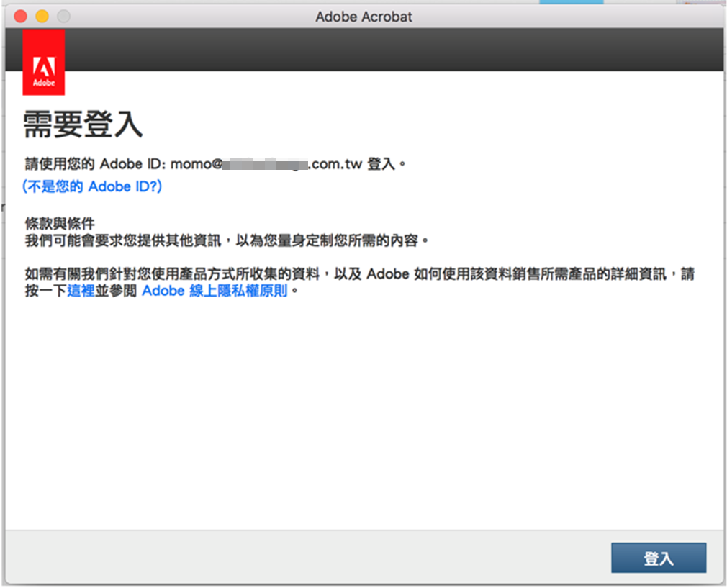The height and width of the screenshot is (588, 727).
Task: Click the sentence starting 我們可能會要求您提供其他資訊
Action: coord(227,240)
